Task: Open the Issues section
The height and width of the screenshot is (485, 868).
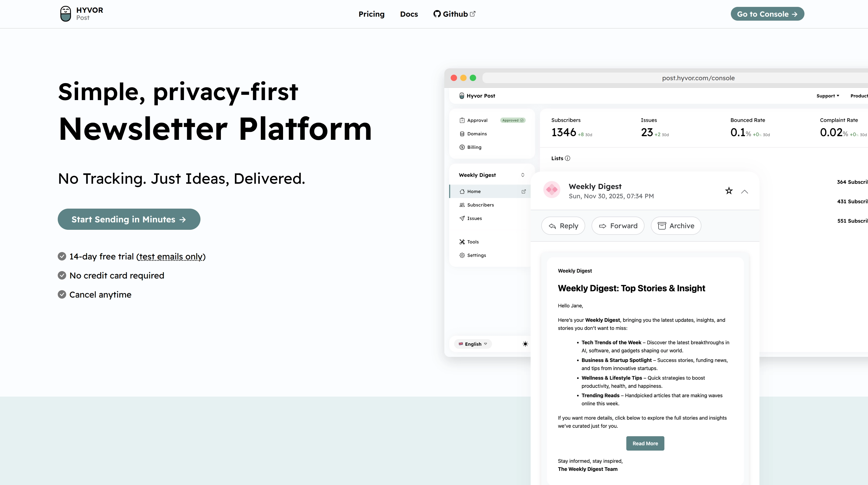Action: click(x=474, y=218)
